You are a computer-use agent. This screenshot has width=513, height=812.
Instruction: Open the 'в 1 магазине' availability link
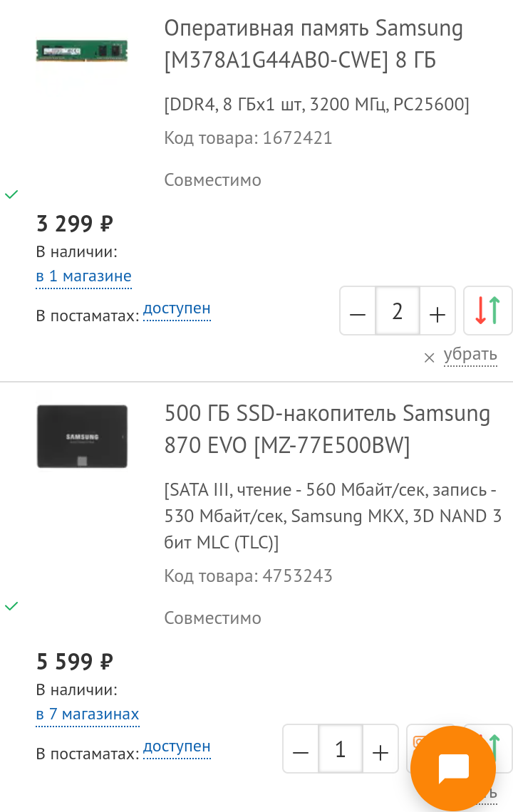point(84,276)
